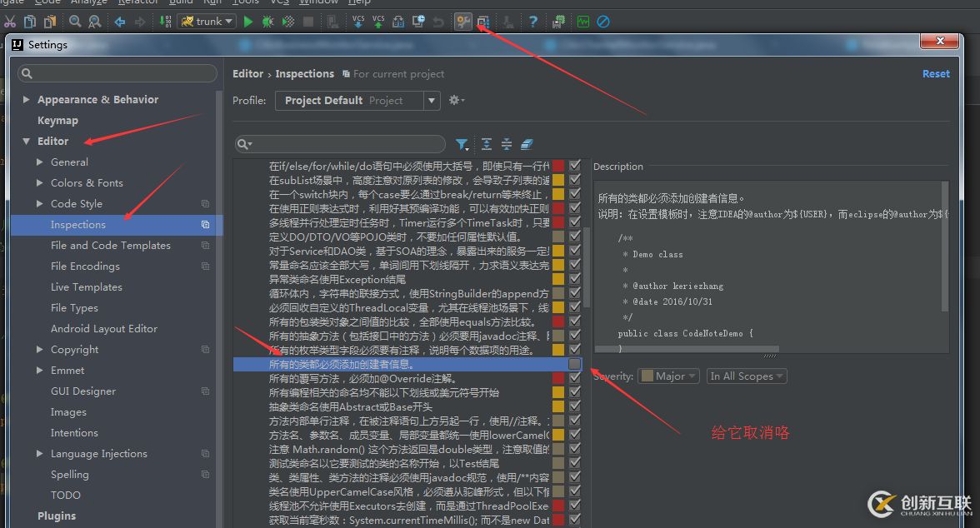
Task: Click the VCS Update Project icon
Action: pos(358,22)
